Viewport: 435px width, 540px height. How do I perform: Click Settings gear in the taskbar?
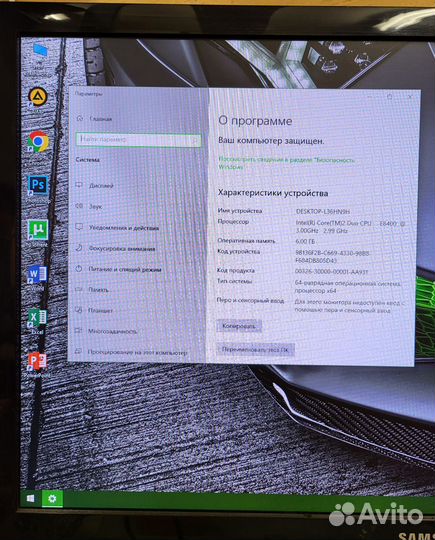click(52, 498)
